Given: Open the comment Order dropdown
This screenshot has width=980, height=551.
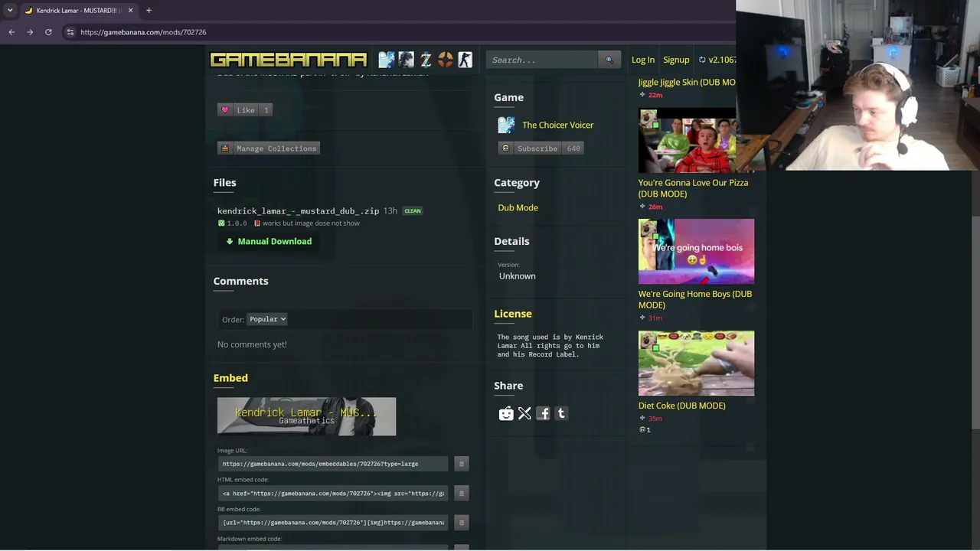Looking at the screenshot, I should [x=267, y=319].
